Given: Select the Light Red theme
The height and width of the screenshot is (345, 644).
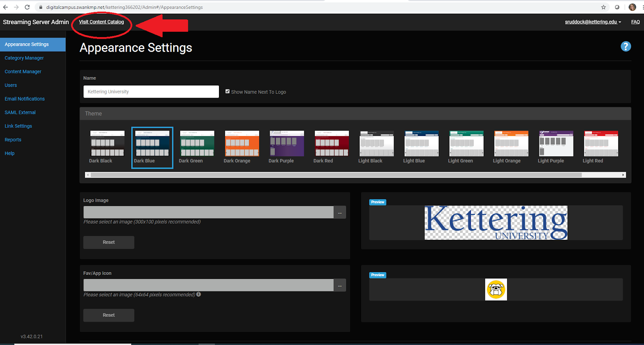Looking at the screenshot, I should pos(601,148).
